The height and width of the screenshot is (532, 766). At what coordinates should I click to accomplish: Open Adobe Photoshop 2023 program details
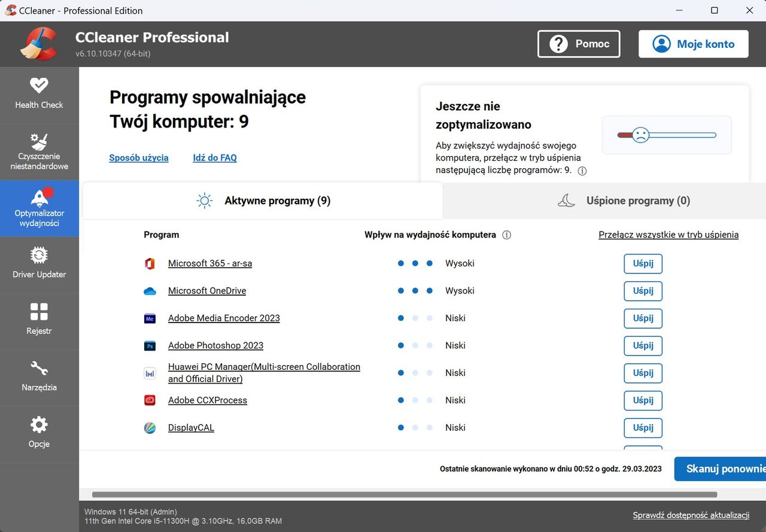pyautogui.click(x=215, y=346)
